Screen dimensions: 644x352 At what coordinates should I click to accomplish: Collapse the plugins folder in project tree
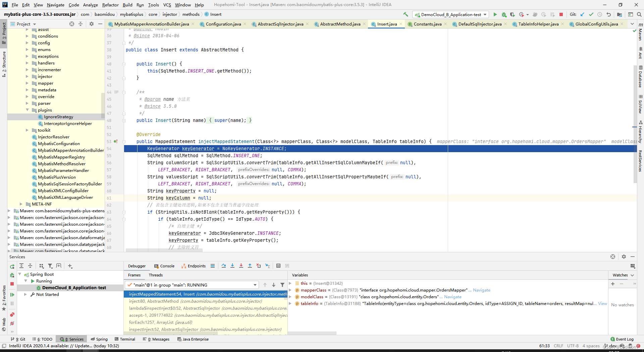pyautogui.click(x=27, y=110)
